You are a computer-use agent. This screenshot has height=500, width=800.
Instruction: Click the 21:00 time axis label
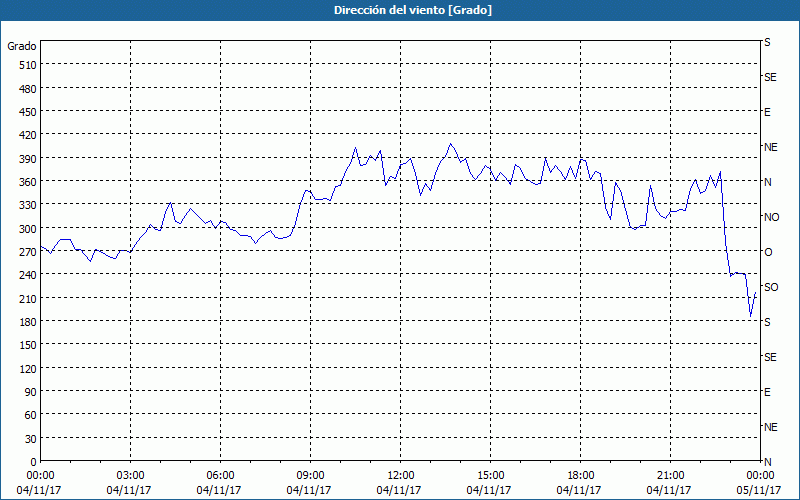coord(670,476)
